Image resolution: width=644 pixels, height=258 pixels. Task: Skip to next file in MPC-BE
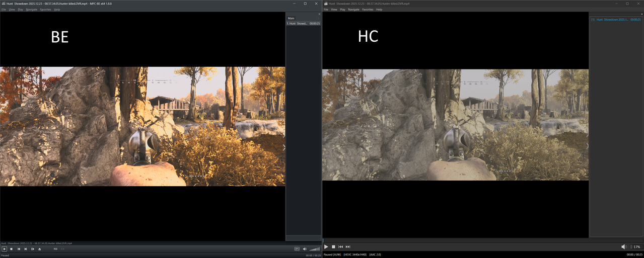click(x=26, y=249)
